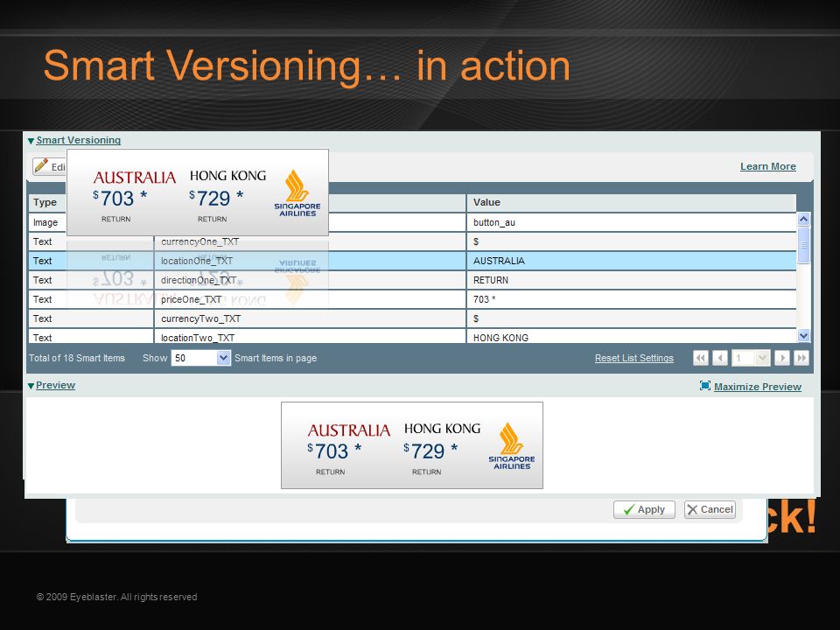The height and width of the screenshot is (630, 840).
Task: Click Reset List Settings link
Action: 633,358
